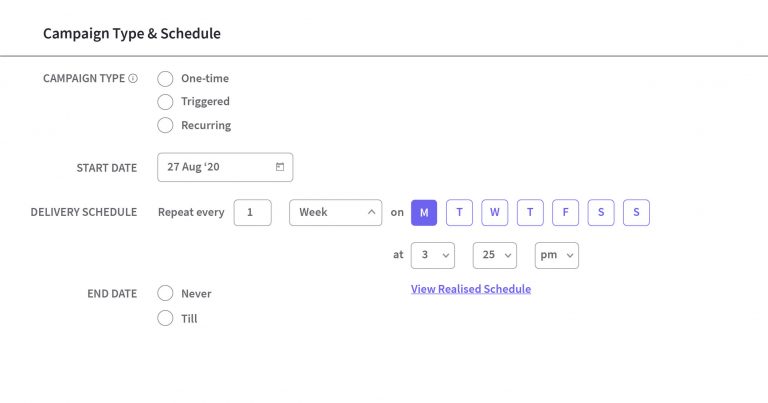Open the minutes dropdown showing 25
Viewport: 768px width, 403px height.
click(x=495, y=255)
